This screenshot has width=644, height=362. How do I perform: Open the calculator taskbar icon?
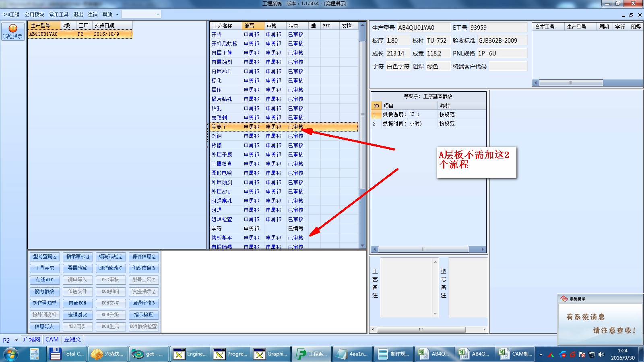tap(34, 354)
